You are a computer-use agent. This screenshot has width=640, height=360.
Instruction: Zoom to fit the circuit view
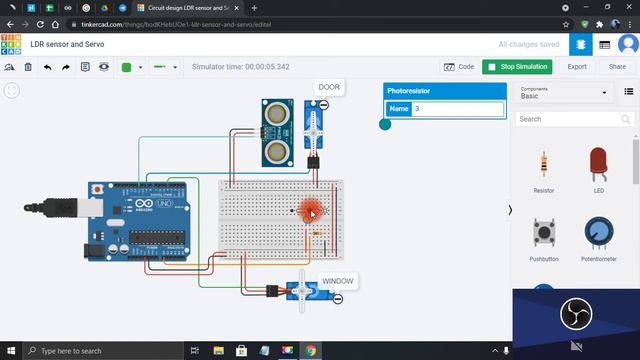click(x=12, y=90)
